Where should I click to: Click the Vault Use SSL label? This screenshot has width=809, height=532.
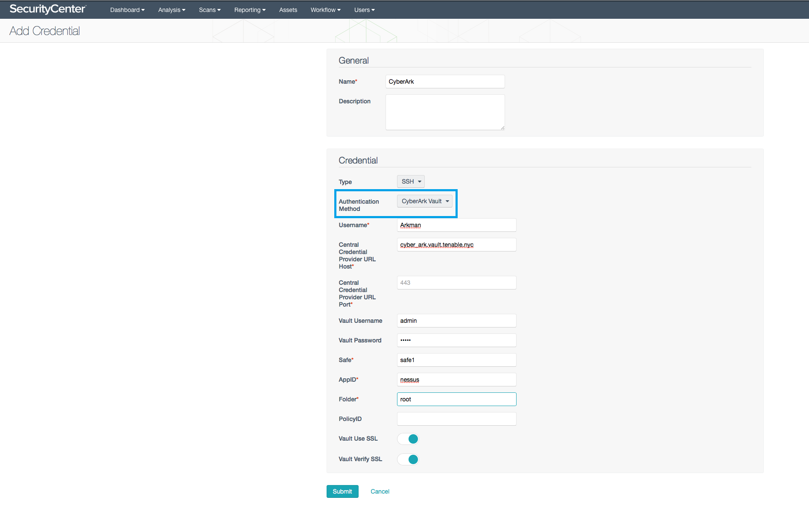click(x=358, y=438)
